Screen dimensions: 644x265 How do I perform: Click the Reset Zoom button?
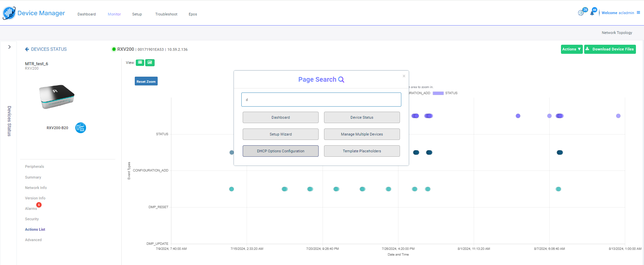pos(146,81)
